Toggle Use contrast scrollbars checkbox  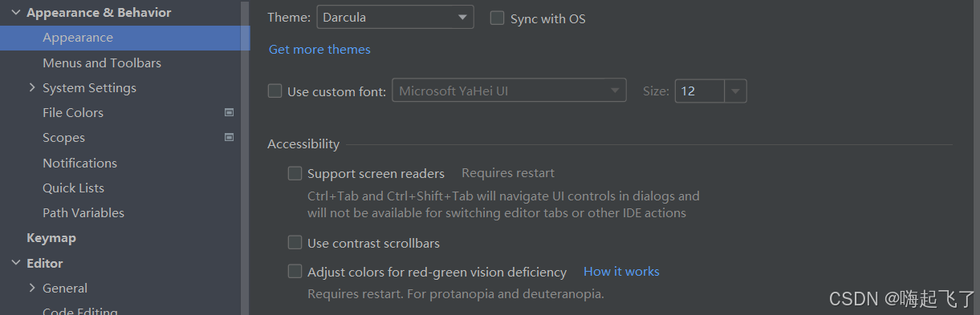[x=295, y=243]
